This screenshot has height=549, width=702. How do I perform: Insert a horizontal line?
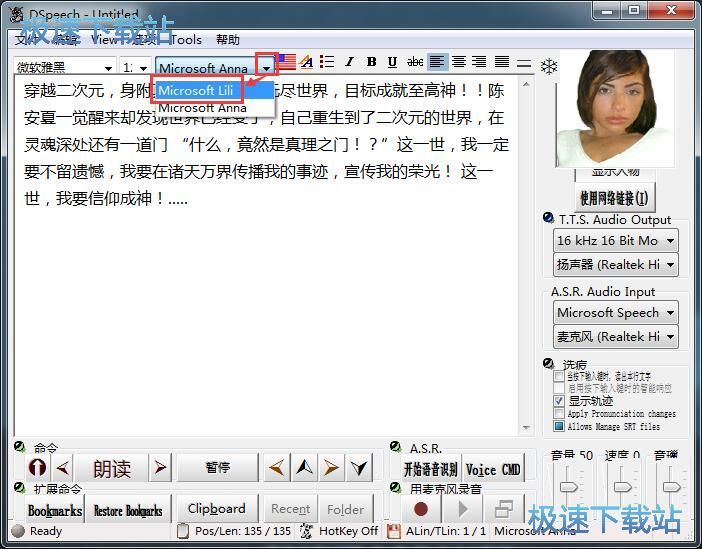(x=523, y=63)
